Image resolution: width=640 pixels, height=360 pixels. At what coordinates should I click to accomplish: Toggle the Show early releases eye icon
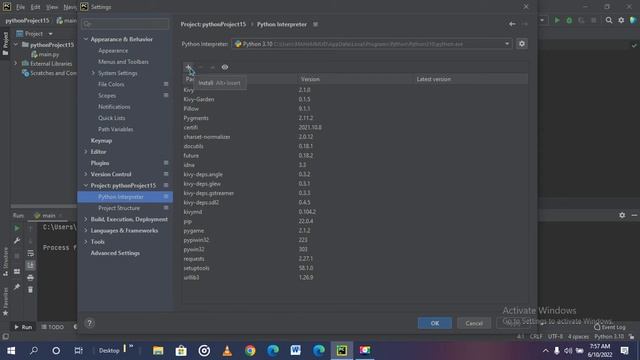225,67
